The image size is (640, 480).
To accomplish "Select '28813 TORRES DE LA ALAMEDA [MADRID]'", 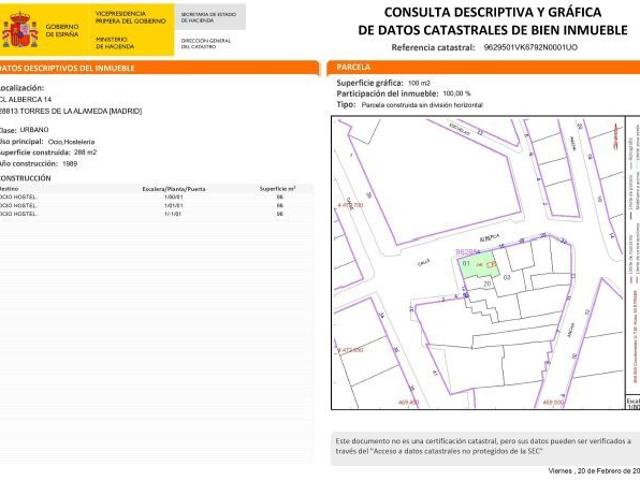I will [x=71, y=111].
